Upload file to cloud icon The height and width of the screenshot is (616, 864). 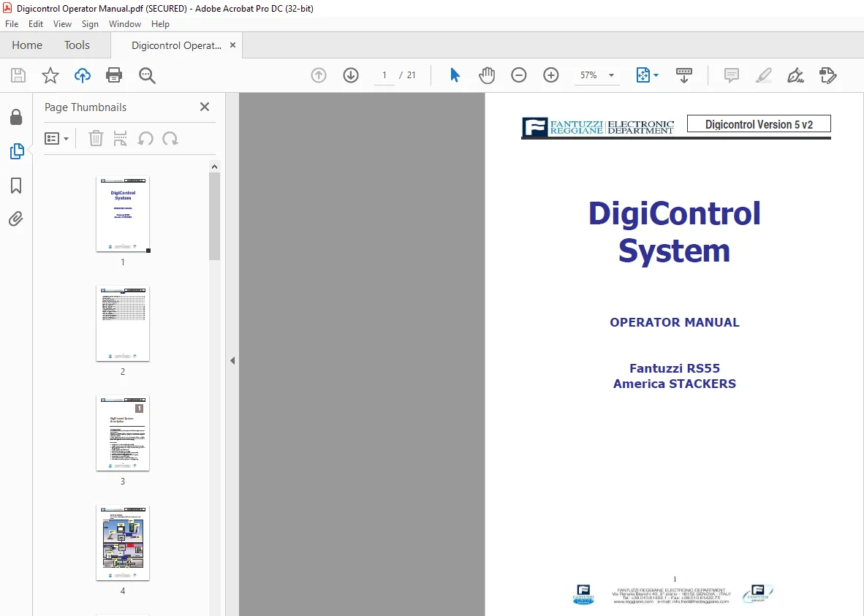tap(83, 75)
